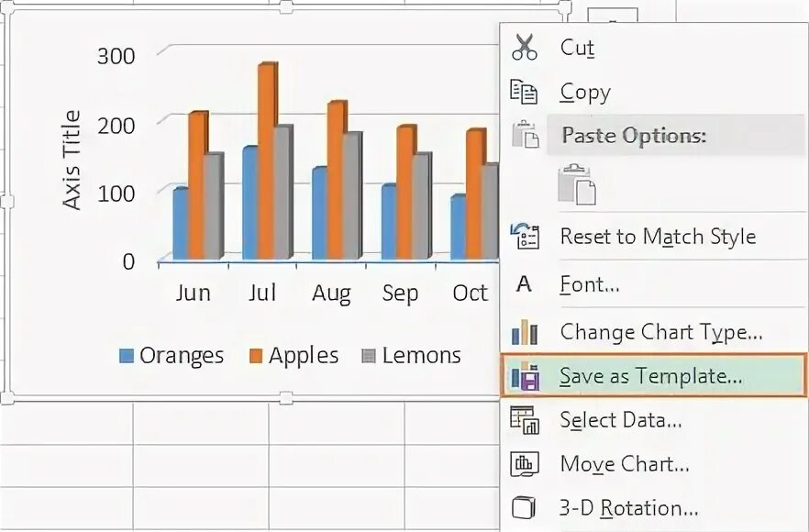Click the 3-D Rotation cube icon

pos(524,508)
